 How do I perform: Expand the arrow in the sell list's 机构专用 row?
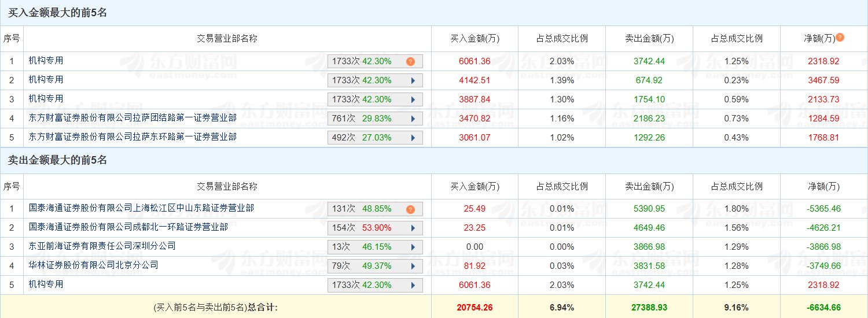(x=413, y=285)
